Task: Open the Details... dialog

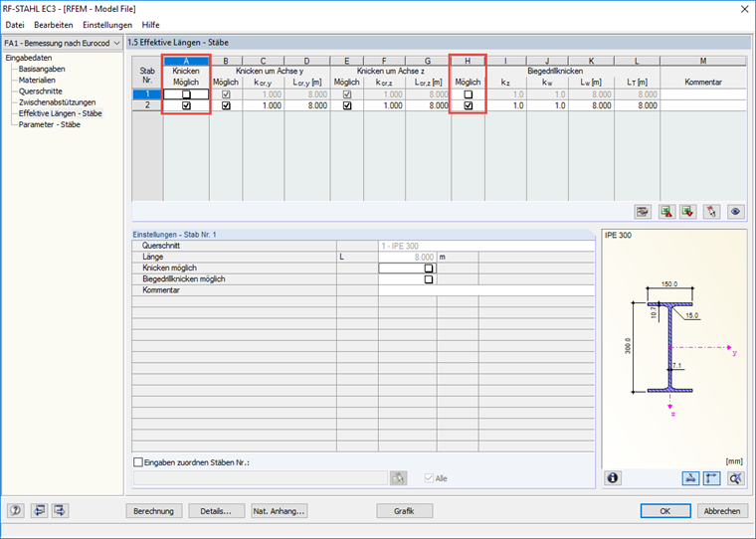Action: [x=216, y=511]
